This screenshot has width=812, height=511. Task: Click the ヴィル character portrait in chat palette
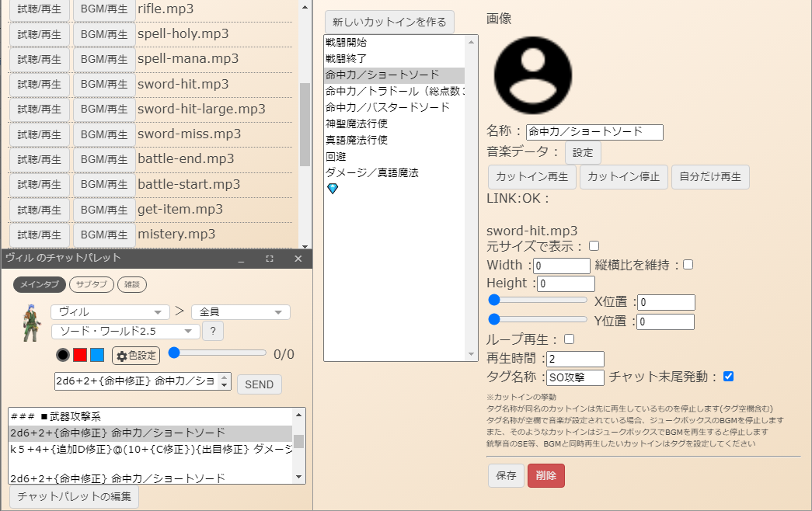point(30,322)
